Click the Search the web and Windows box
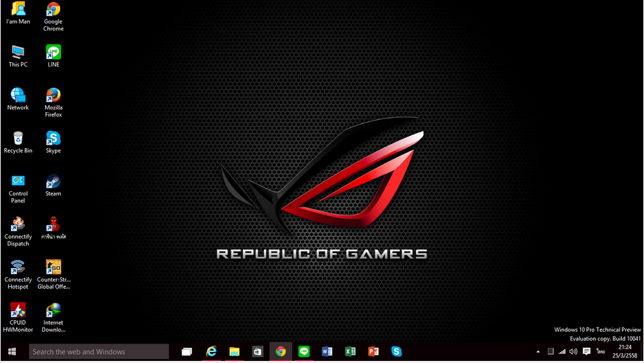 [x=99, y=351]
